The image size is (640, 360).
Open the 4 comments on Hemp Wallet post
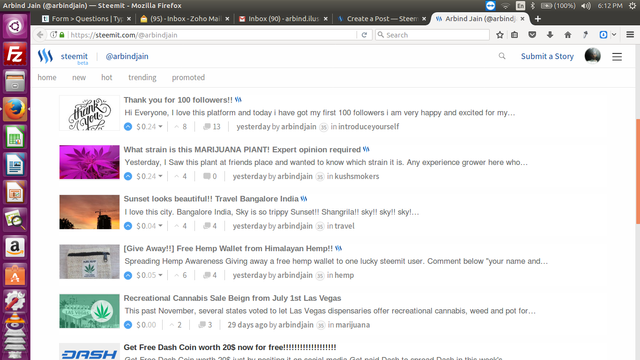210,276
